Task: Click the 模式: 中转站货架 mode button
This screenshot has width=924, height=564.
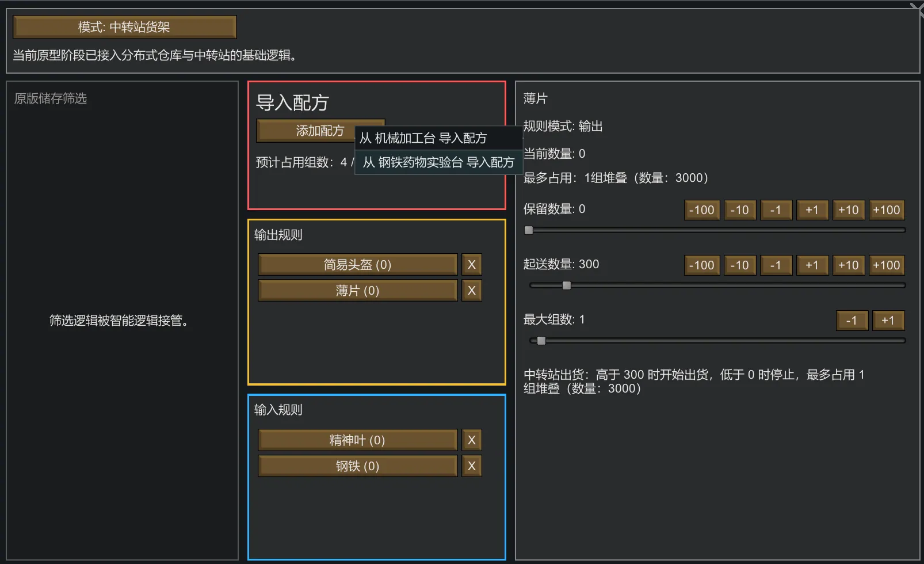Action: tap(124, 27)
